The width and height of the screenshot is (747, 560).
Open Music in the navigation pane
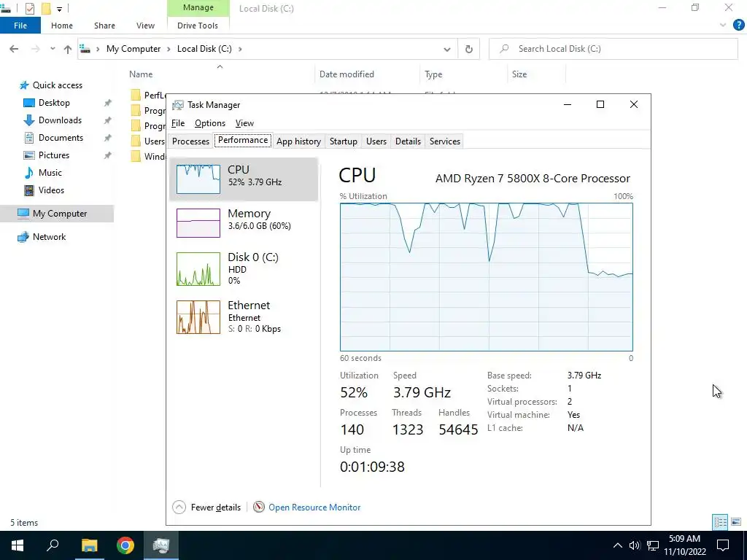pyautogui.click(x=50, y=173)
